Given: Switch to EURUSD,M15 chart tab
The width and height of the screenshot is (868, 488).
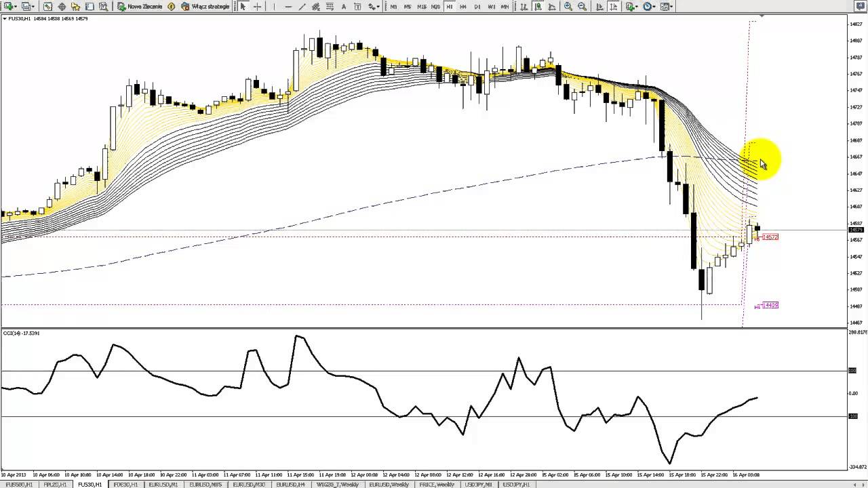Looking at the screenshot, I should pyautogui.click(x=205, y=484).
